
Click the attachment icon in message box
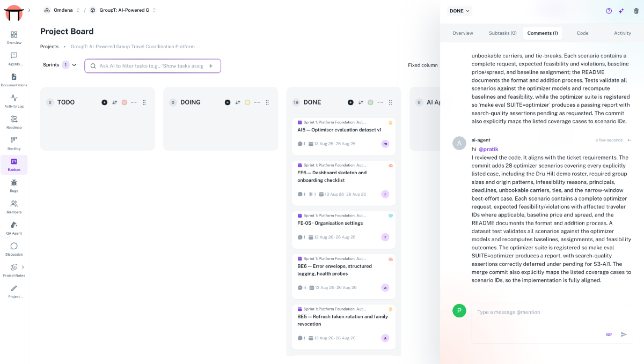(609, 334)
